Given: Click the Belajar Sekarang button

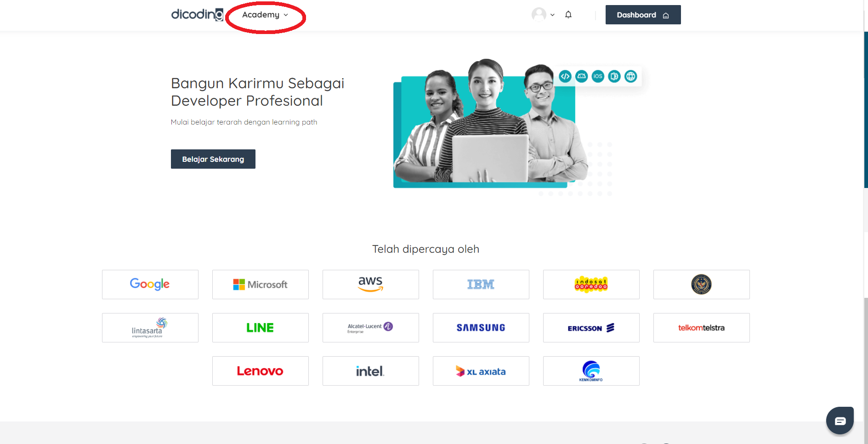Looking at the screenshot, I should (x=213, y=159).
